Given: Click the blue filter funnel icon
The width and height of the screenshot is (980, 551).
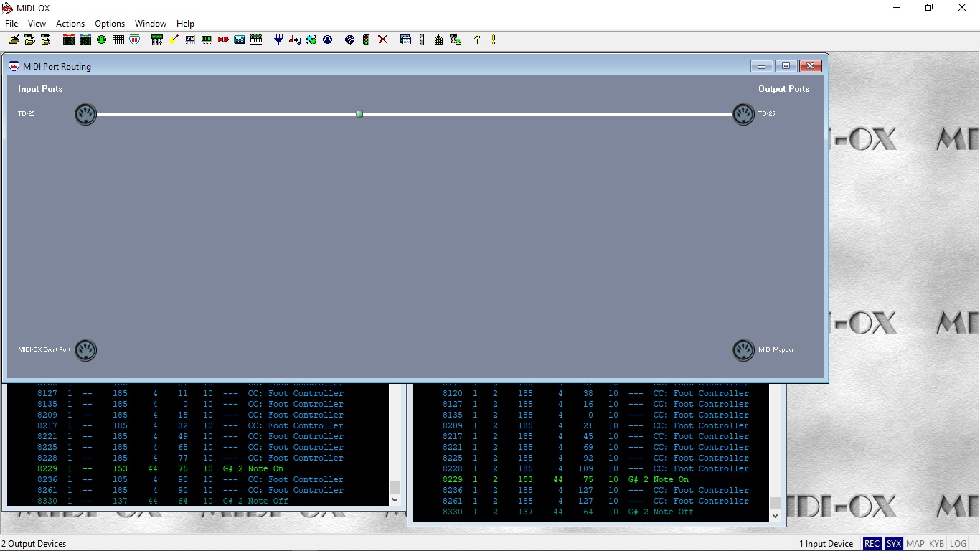Looking at the screenshot, I should tap(279, 40).
